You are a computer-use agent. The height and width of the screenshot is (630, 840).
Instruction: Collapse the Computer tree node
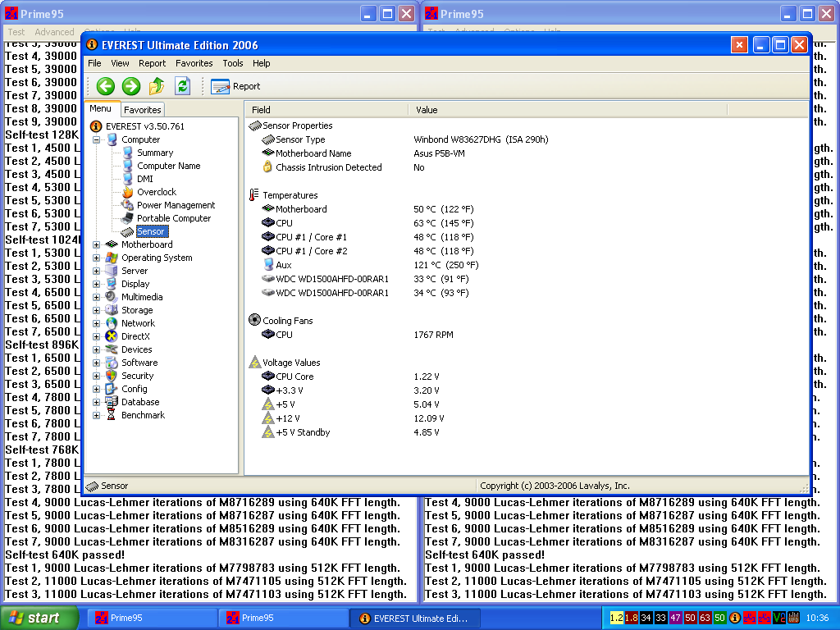point(97,139)
